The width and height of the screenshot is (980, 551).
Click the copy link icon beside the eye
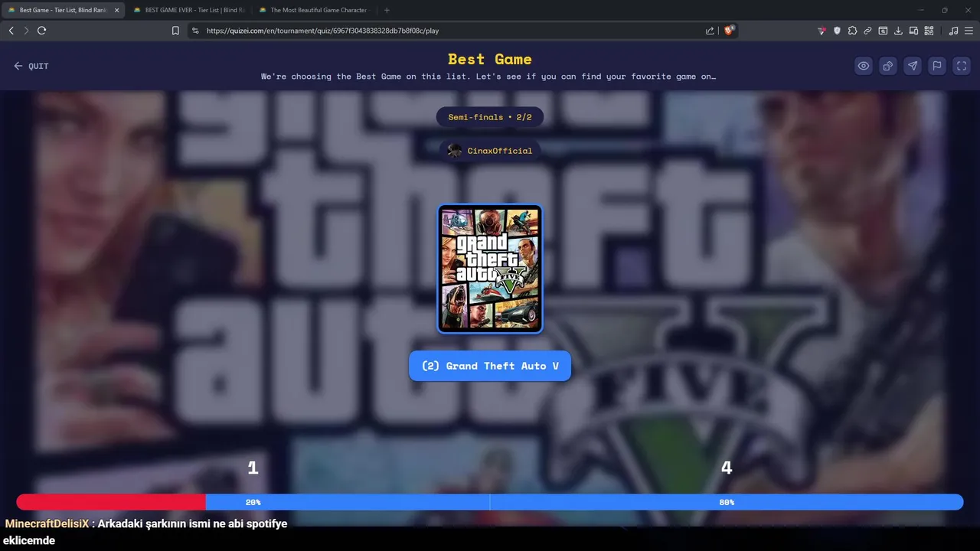(888, 66)
